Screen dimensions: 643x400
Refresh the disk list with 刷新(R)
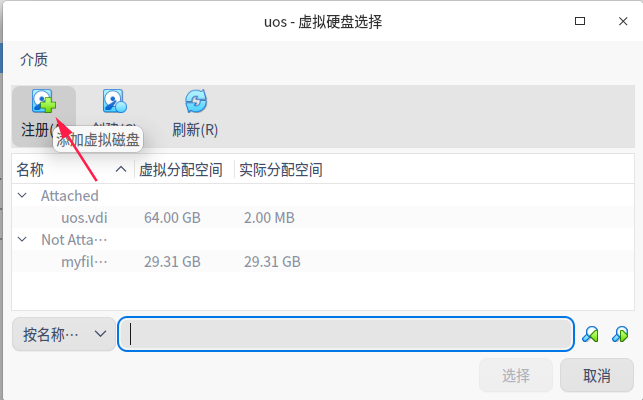coord(195,102)
